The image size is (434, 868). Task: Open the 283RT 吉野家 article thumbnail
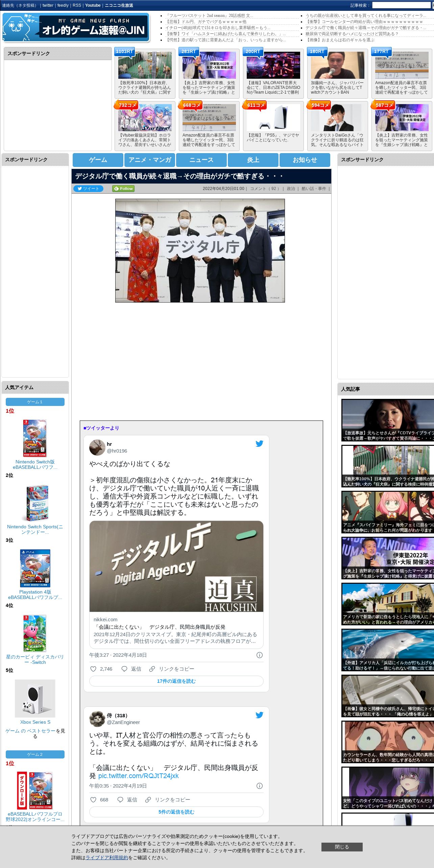pyautogui.click(x=209, y=65)
